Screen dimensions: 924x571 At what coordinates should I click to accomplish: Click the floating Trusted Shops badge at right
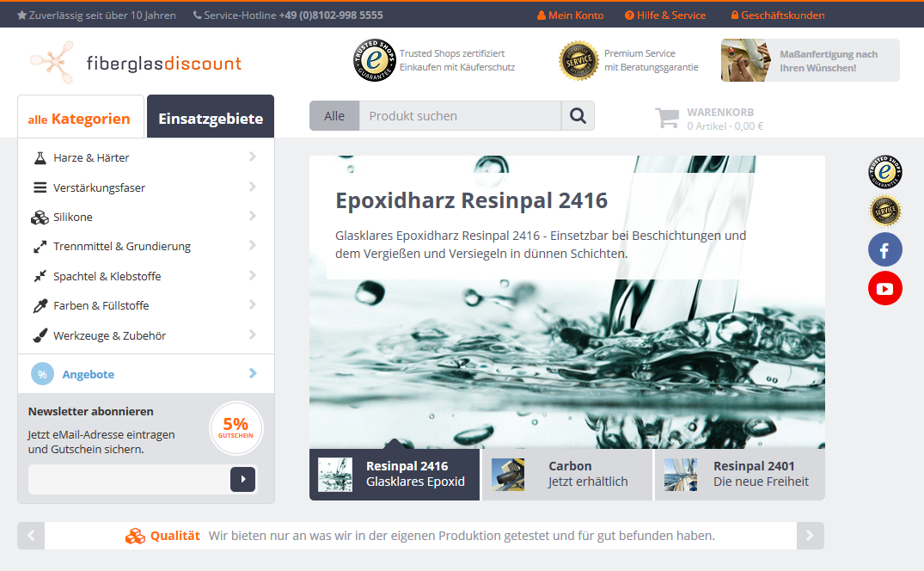coord(885,172)
